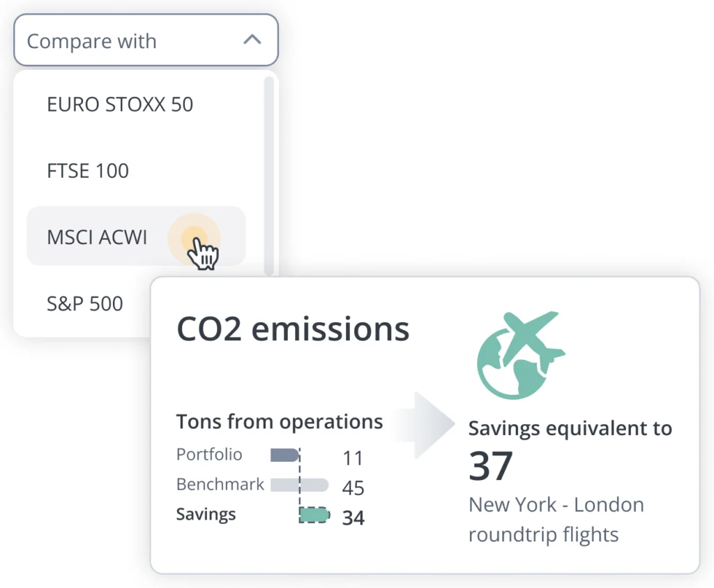Screen dimensions: 714x588
Task: Click the dark Portfolio emissions bar
Action: tap(284, 455)
